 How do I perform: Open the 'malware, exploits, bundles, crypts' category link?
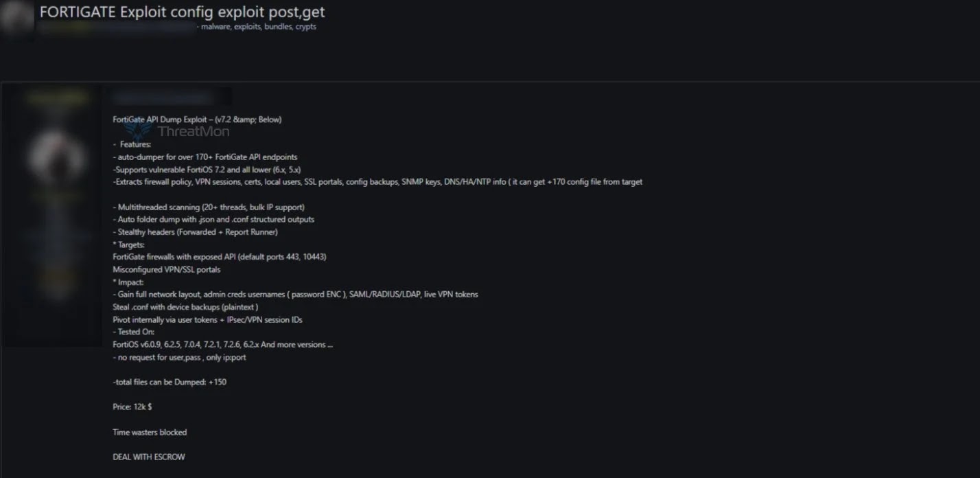pos(259,27)
